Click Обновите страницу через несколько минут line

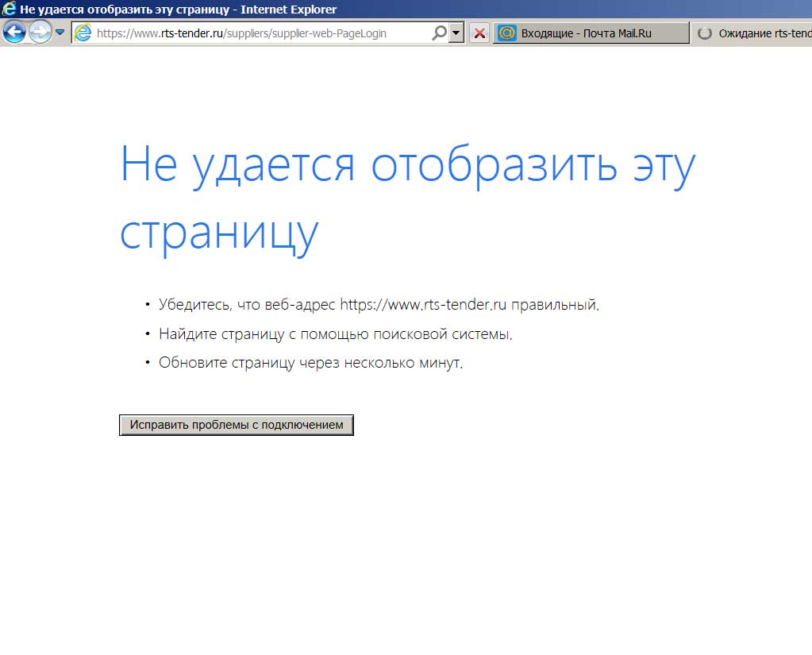coord(310,363)
